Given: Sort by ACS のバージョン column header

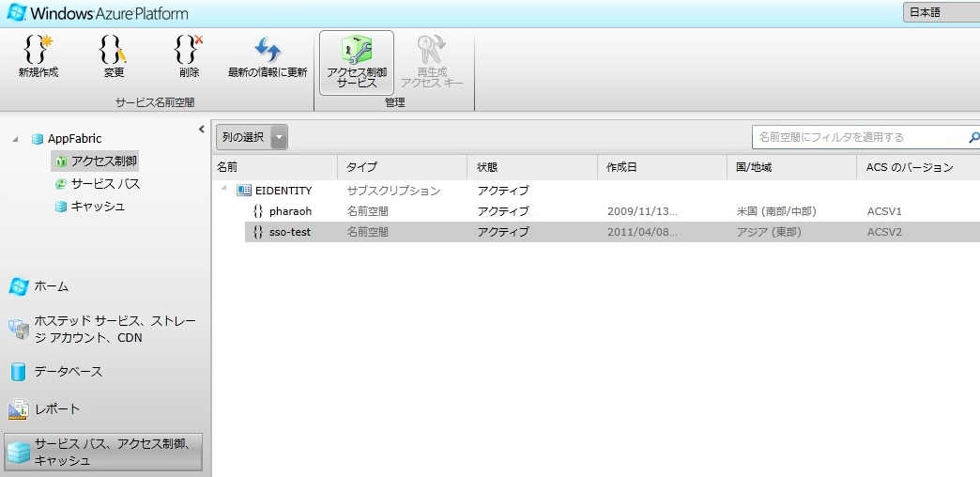Looking at the screenshot, I should pos(918,167).
